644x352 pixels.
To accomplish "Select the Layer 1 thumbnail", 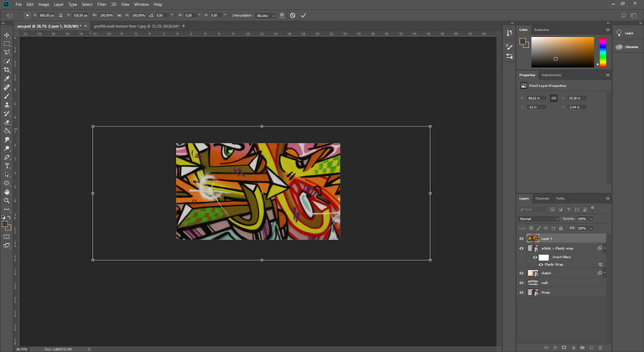I will point(532,239).
